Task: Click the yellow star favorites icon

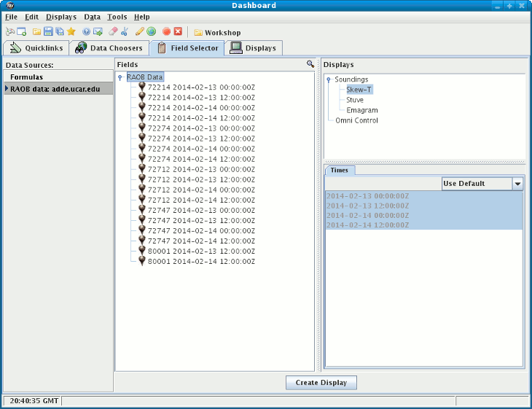Action: [x=71, y=32]
